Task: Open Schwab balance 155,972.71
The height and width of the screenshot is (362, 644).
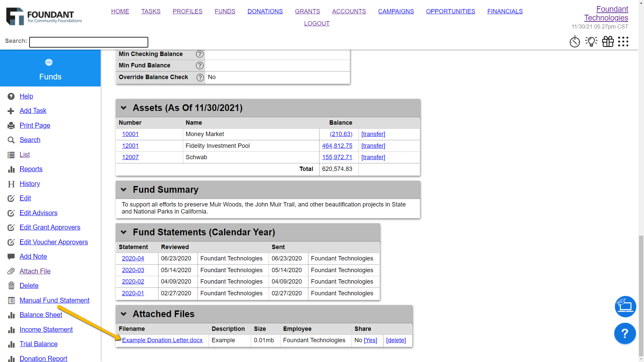Action: point(337,157)
